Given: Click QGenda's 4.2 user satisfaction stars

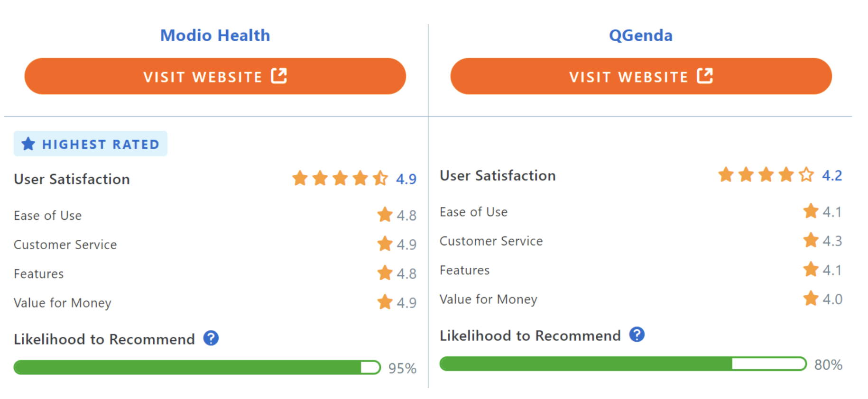Looking at the screenshot, I should 766,175.
